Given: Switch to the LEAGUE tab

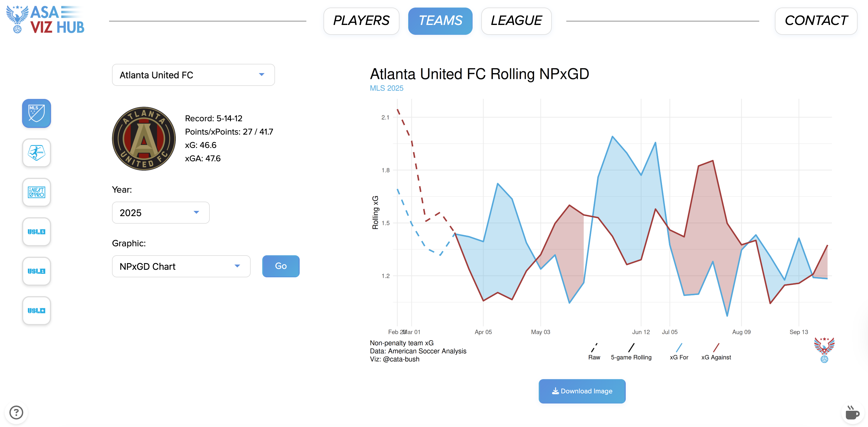Looking at the screenshot, I should coord(516,21).
